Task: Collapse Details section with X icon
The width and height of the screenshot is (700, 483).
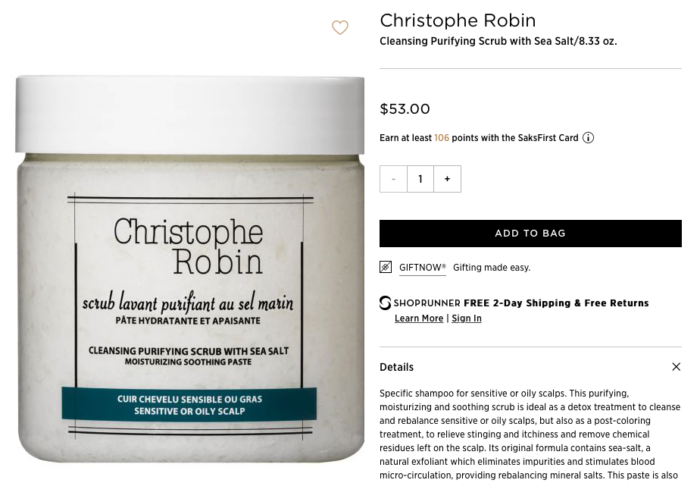Action: pyautogui.click(x=676, y=366)
